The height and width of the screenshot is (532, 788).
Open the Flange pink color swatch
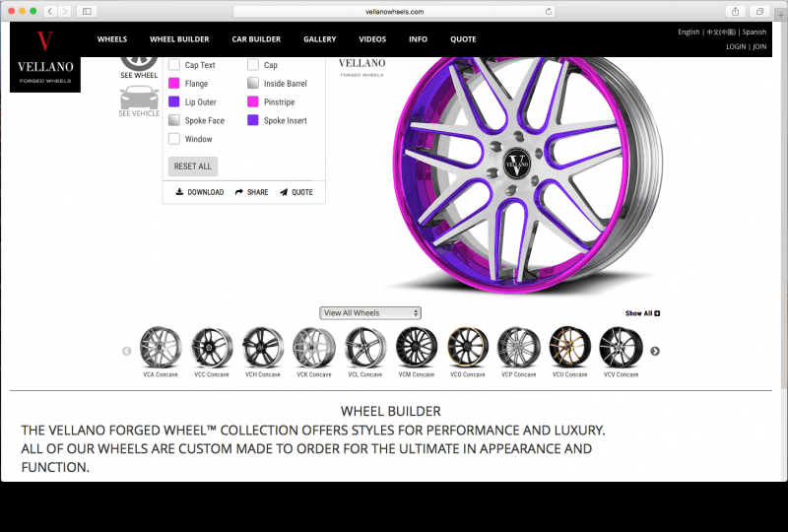[x=174, y=84]
